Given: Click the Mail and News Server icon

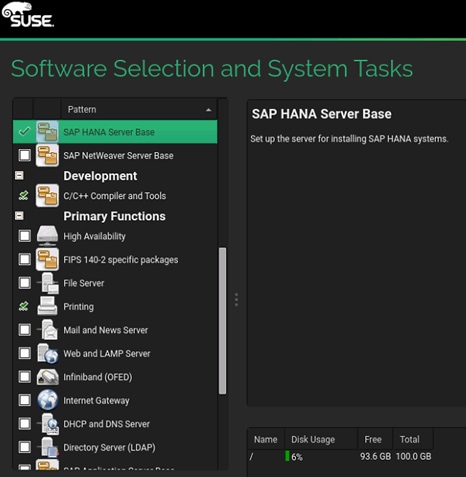Looking at the screenshot, I should click(48, 330).
